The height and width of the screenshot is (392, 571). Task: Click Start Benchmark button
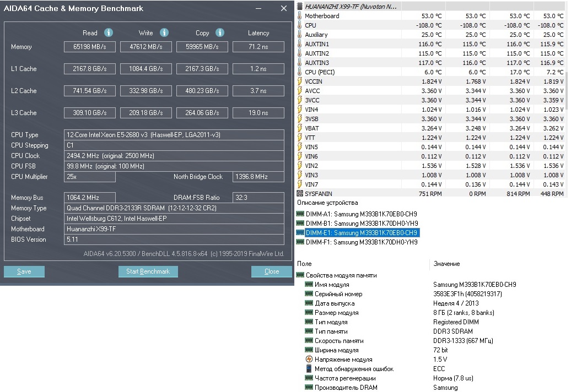148,271
